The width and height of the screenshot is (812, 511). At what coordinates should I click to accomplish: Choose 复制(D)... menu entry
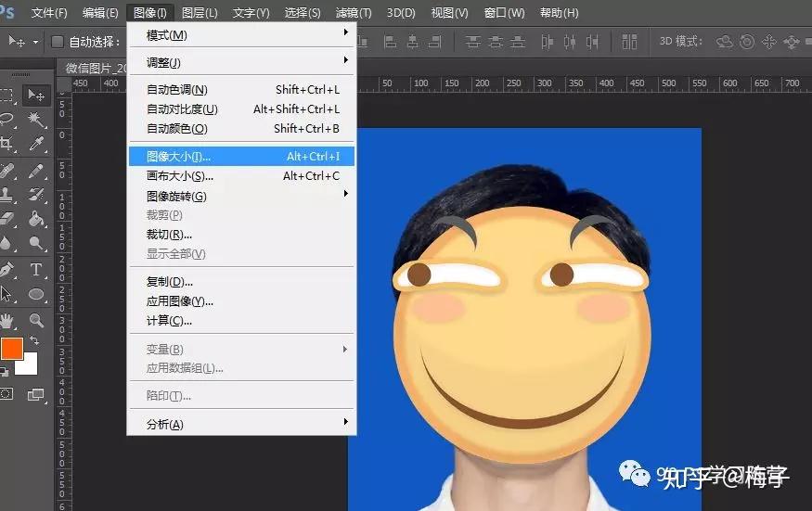pyautogui.click(x=242, y=282)
